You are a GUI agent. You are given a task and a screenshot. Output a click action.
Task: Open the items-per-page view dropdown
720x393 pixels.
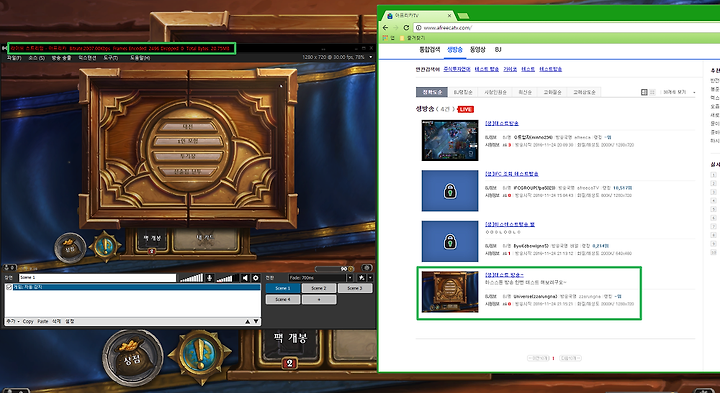(x=679, y=92)
